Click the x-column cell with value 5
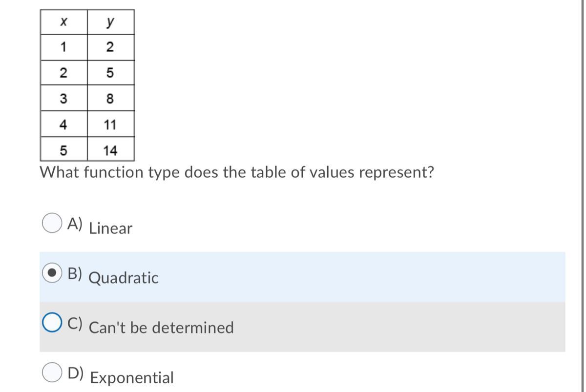This screenshot has width=586, height=392. [x=63, y=150]
